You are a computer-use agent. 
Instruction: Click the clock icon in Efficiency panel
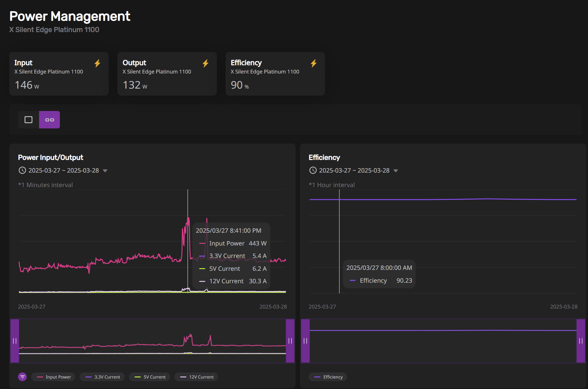pyautogui.click(x=313, y=170)
